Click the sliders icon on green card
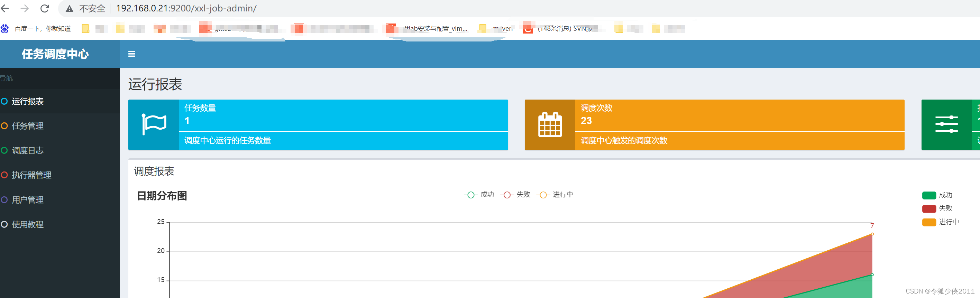Screen dimensions: 980x298 946,124
